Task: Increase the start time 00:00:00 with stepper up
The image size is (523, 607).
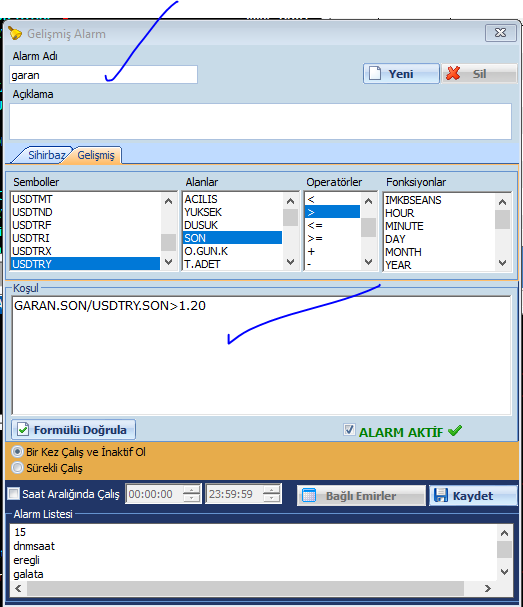Action: coord(191,489)
